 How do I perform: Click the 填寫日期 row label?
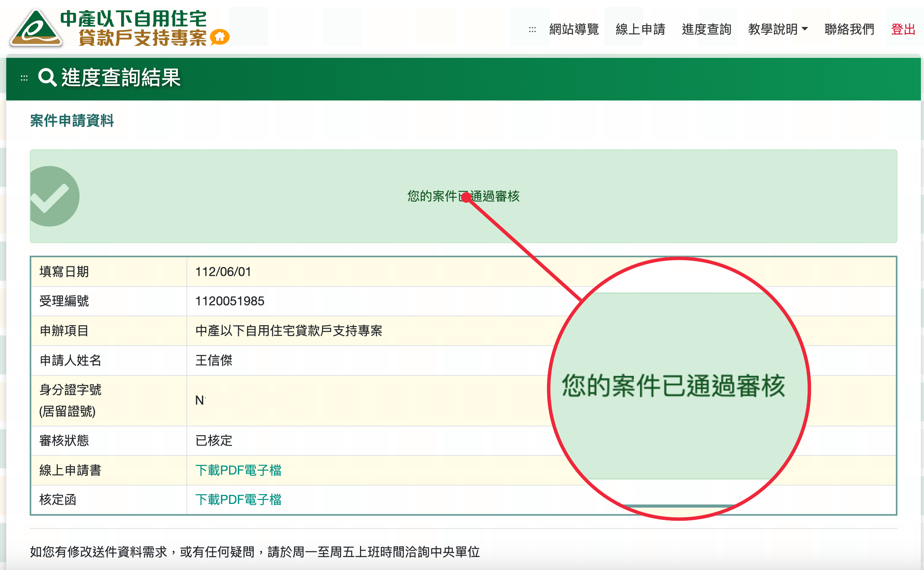pyautogui.click(x=64, y=272)
